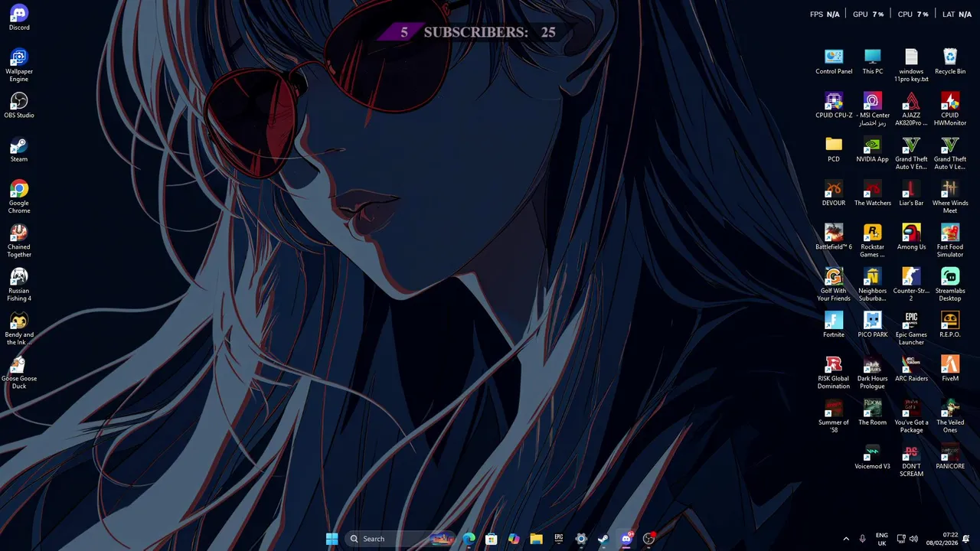Screen dimensions: 980x551
Task: Select Chained Together game icon
Action: click(19, 240)
